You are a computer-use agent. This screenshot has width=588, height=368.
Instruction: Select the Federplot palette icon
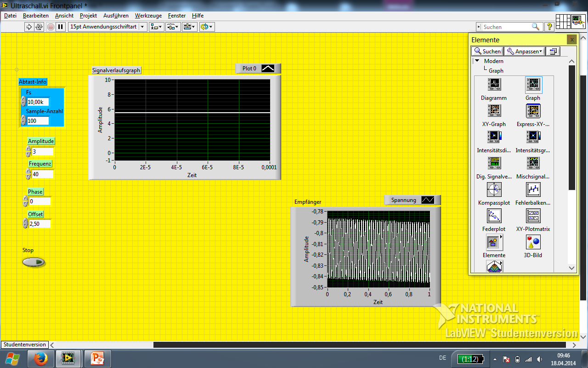pos(494,216)
